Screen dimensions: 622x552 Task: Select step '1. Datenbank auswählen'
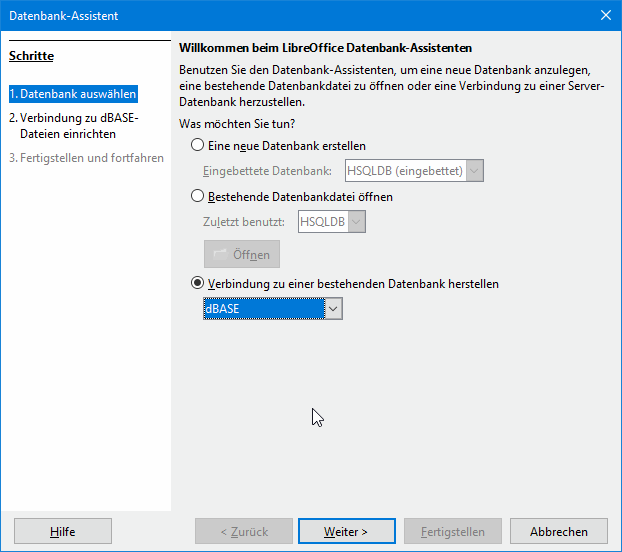73,94
